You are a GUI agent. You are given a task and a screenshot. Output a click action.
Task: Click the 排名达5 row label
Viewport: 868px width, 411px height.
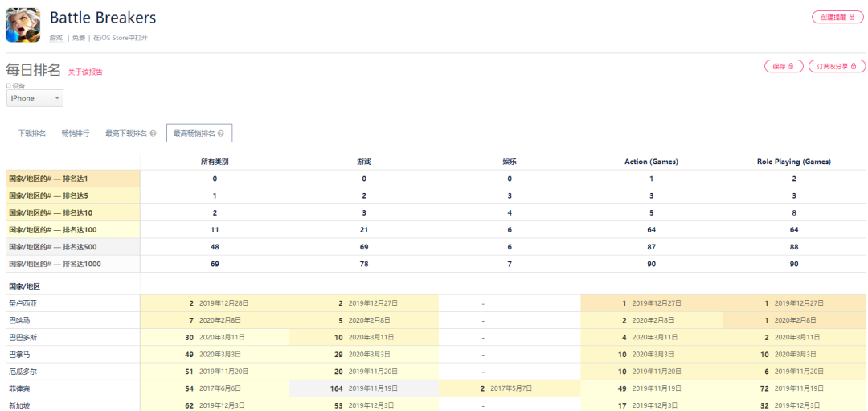73,195
